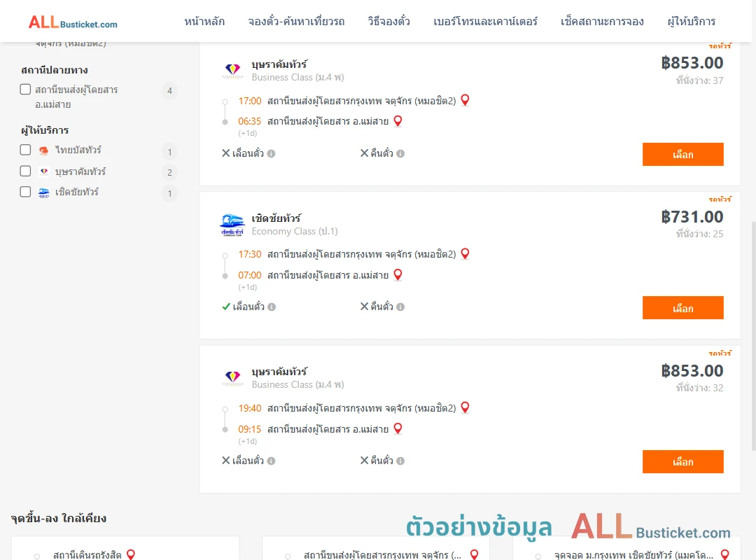This screenshot has height=560, width=756.
Task: Click บุษราคัมทัวร์ diamond logo in 17:00 trip card
Action: tap(232, 71)
